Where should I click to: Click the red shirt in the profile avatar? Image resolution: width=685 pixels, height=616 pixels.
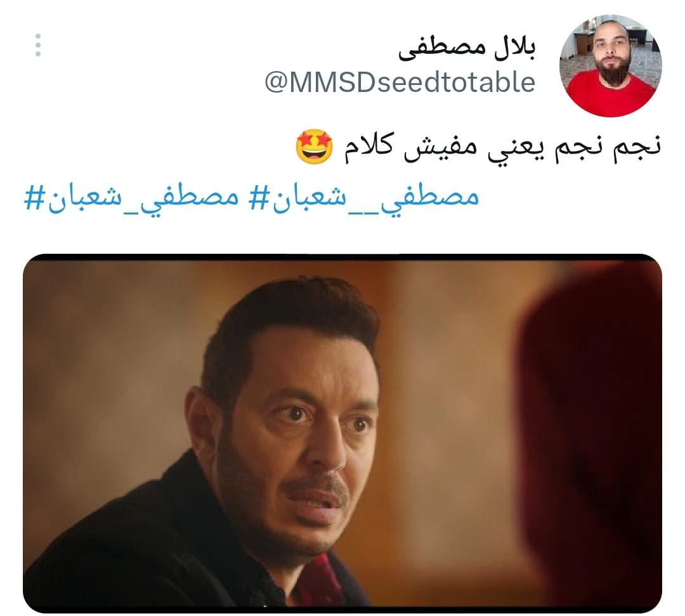(x=610, y=96)
